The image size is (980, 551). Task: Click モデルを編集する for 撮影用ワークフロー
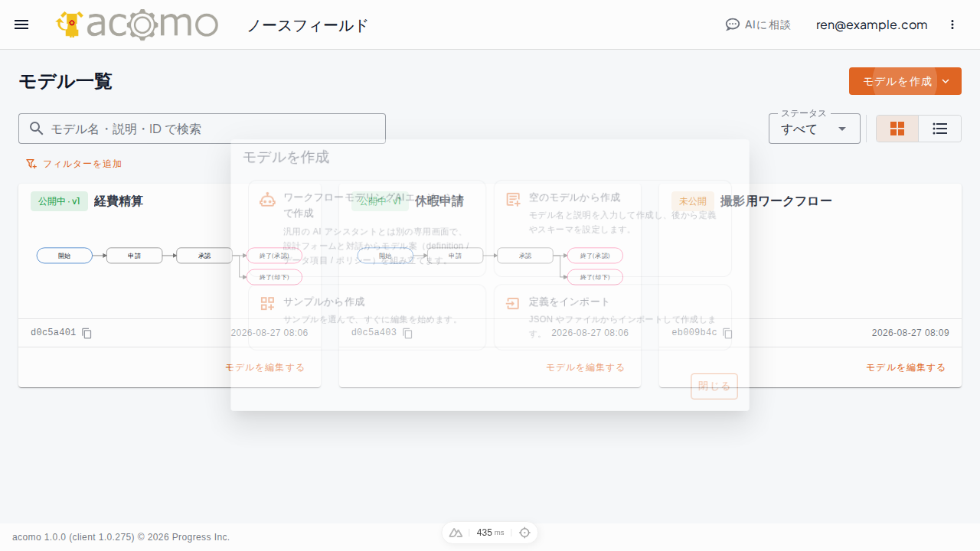coord(906,367)
